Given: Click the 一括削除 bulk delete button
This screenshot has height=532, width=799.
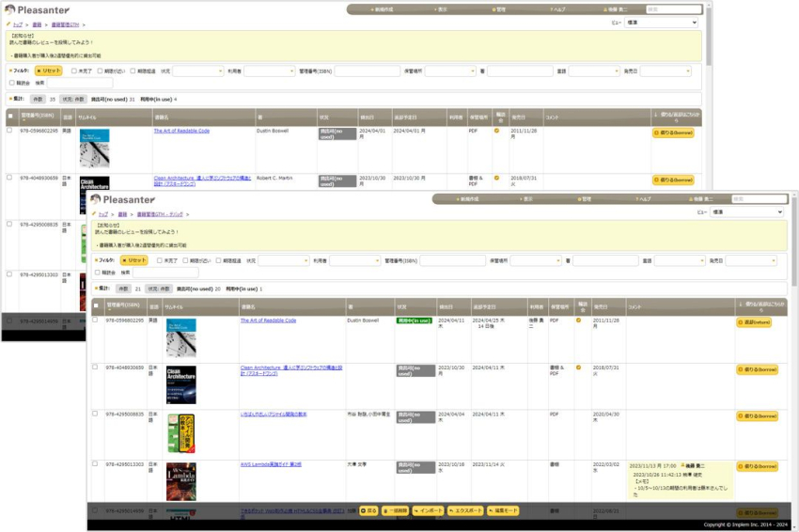Looking at the screenshot, I should point(395,510).
